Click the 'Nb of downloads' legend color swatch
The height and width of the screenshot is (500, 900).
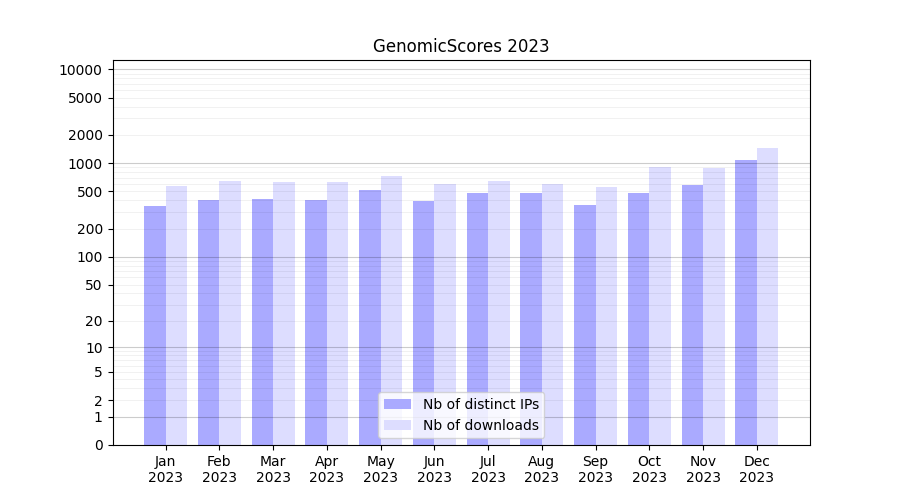pos(398,425)
